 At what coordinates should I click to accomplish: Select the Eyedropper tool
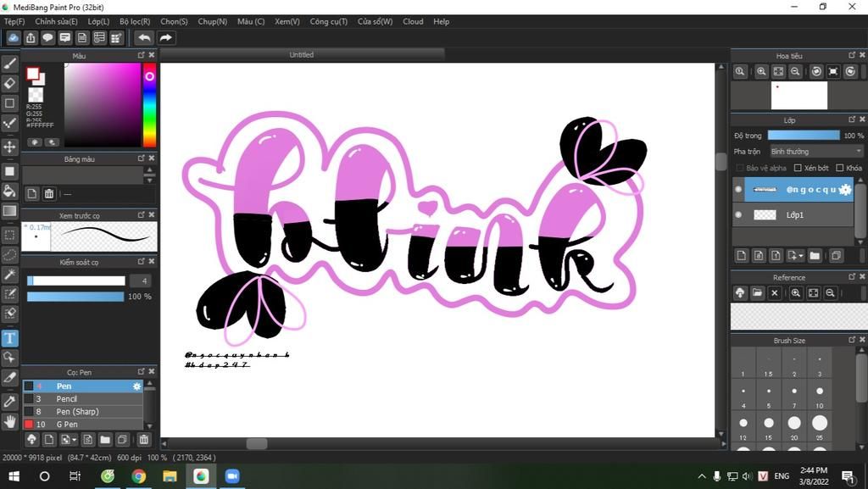coord(9,402)
